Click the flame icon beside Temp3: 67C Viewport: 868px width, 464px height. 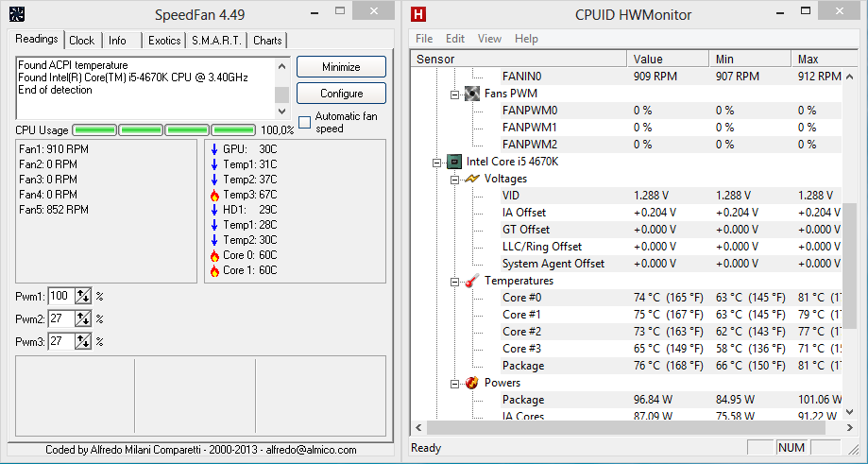(x=214, y=195)
